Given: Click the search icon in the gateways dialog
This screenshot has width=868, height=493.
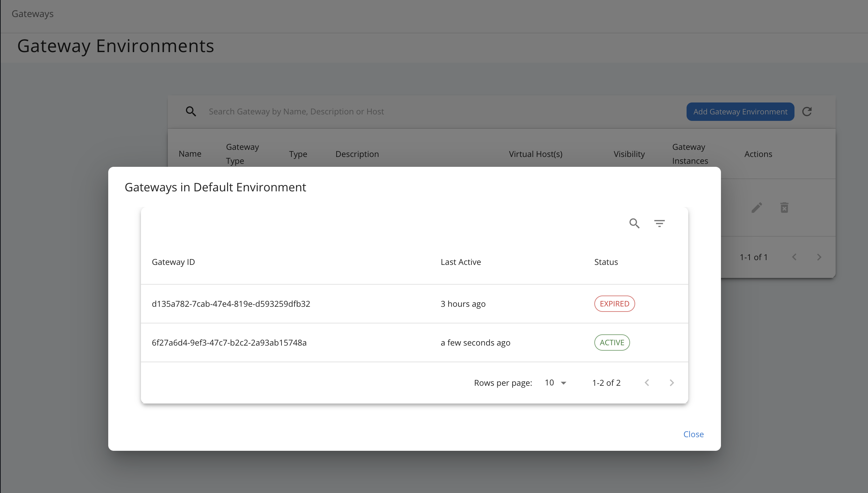Looking at the screenshot, I should (x=634, y=223).
